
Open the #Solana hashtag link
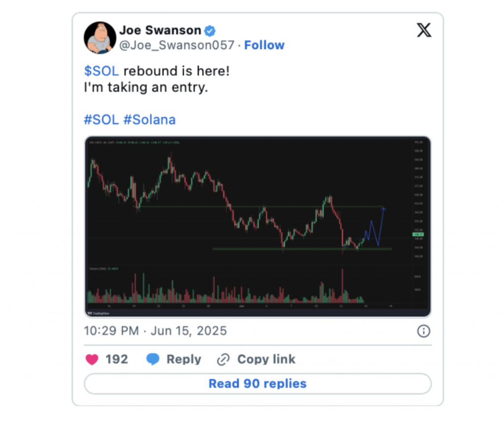(x=150, y=120)
